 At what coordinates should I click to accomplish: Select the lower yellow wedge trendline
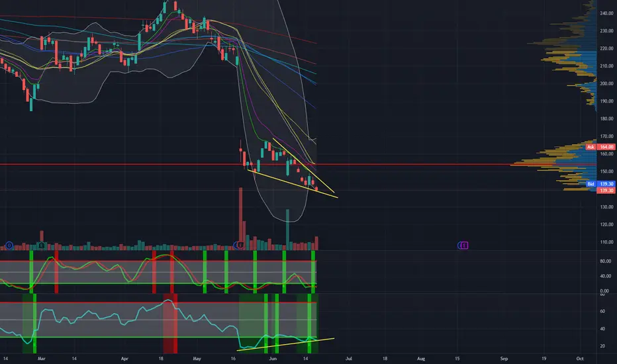(x=293, y=183)
